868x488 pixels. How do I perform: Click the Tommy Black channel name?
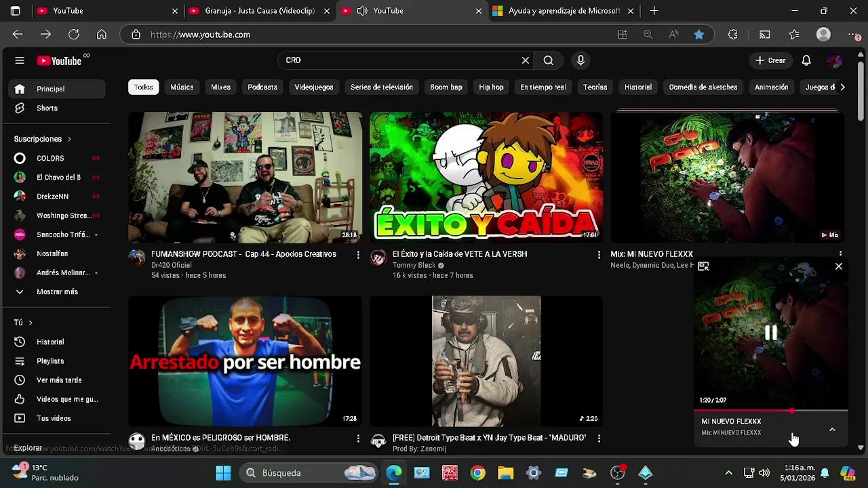[x=414, y=265]
